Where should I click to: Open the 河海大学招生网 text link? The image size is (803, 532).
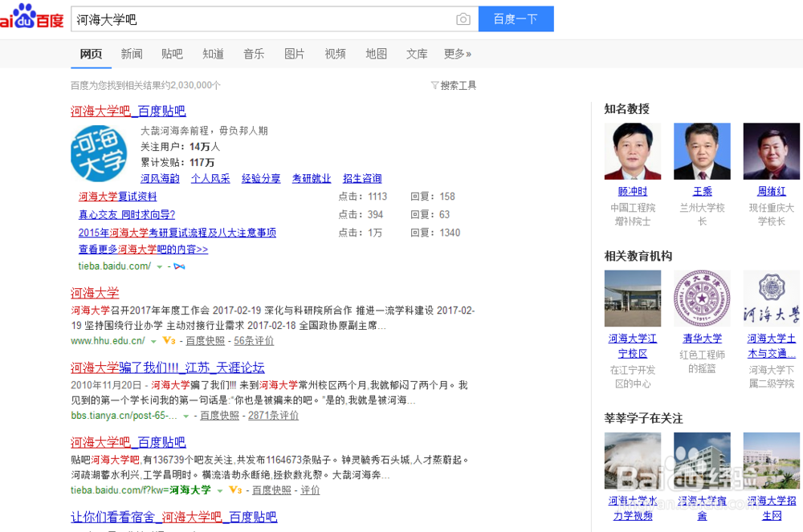click(x=771, y=508)
